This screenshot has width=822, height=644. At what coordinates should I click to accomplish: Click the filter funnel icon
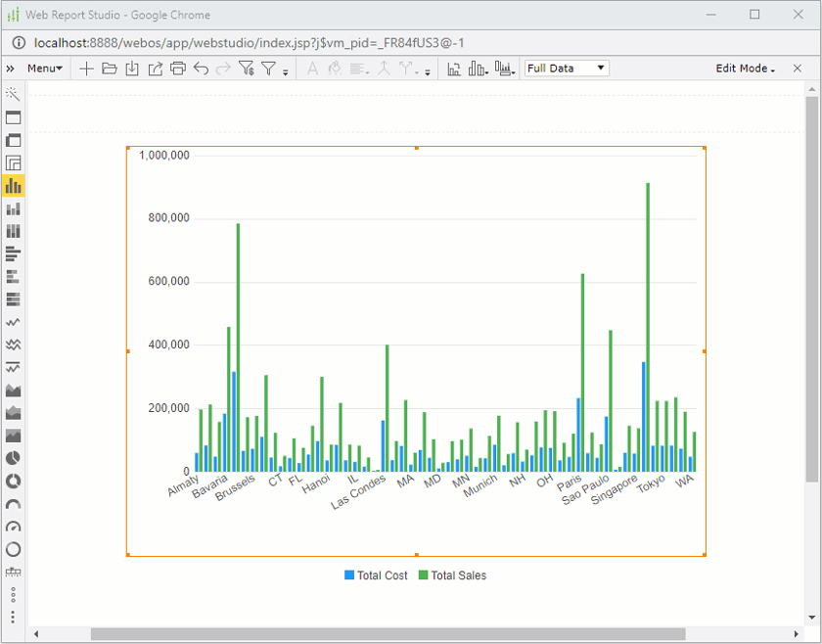coord(269,69)
